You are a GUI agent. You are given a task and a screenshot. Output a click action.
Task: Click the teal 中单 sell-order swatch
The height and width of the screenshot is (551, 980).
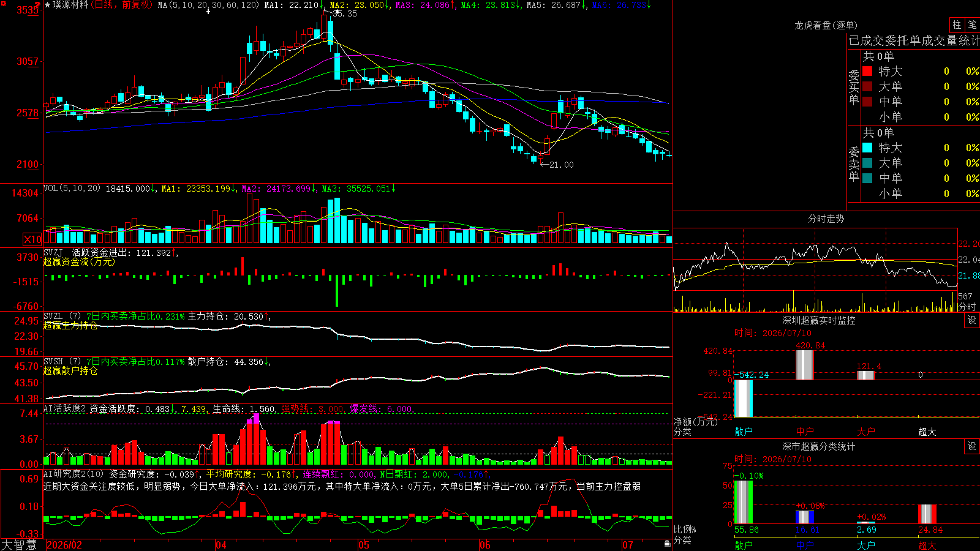tap(867, 178)
